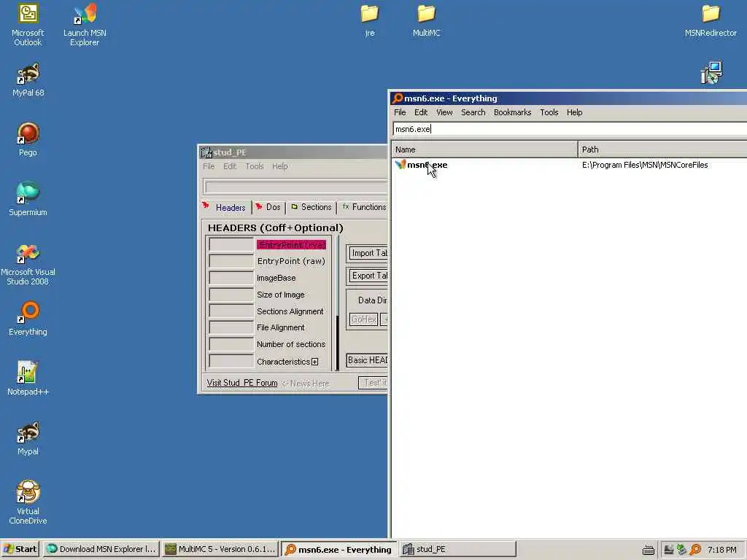Open the Help menu in Everything
The image size is (747, 560).
point(574,112)
